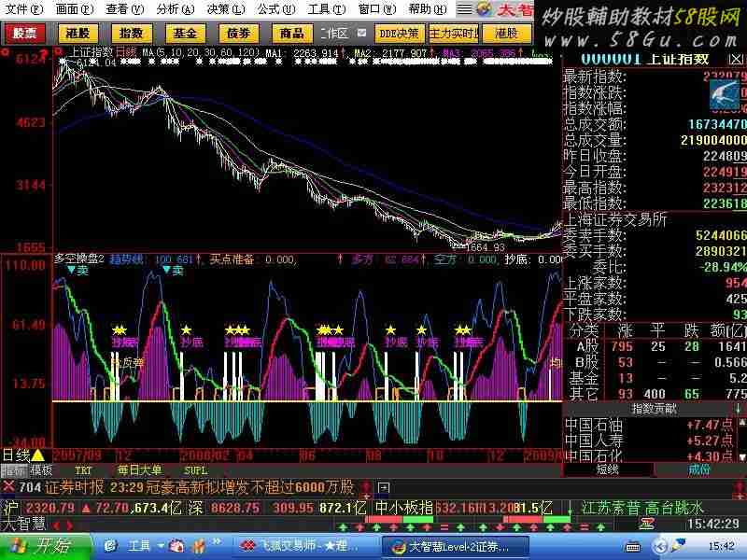
Task: Open the 帮助(H) menu
Action: (428, 9)
